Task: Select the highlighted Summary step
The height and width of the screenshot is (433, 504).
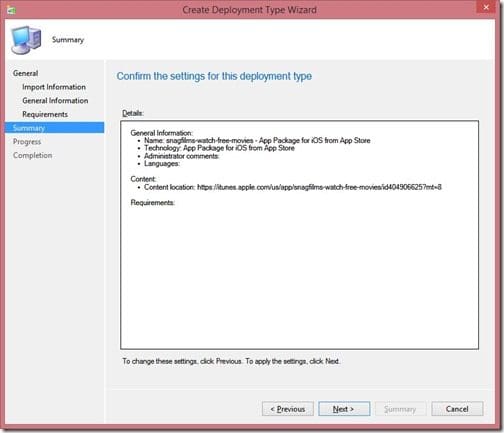Action: pyautogui.click(x=54, y=128)
